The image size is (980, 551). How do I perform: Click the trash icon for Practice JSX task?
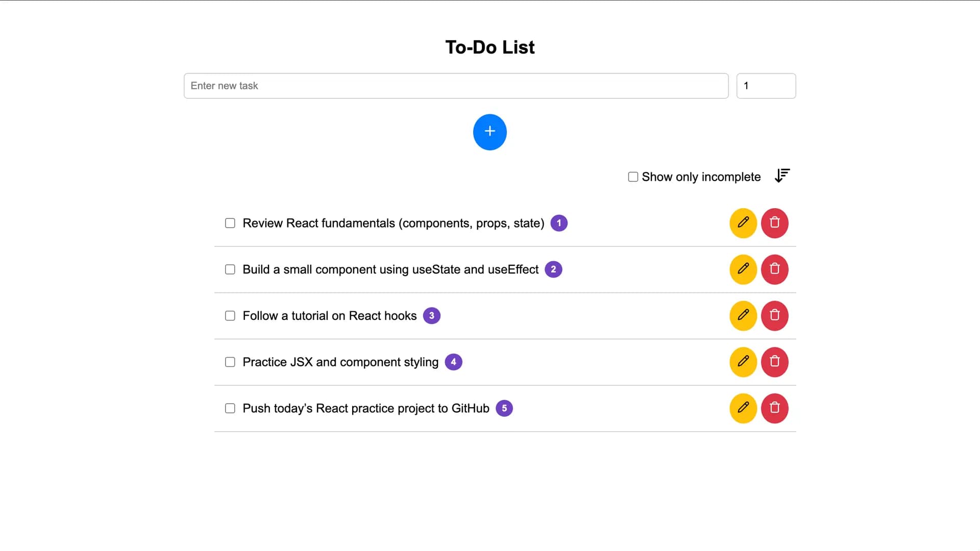click(775, 362)
